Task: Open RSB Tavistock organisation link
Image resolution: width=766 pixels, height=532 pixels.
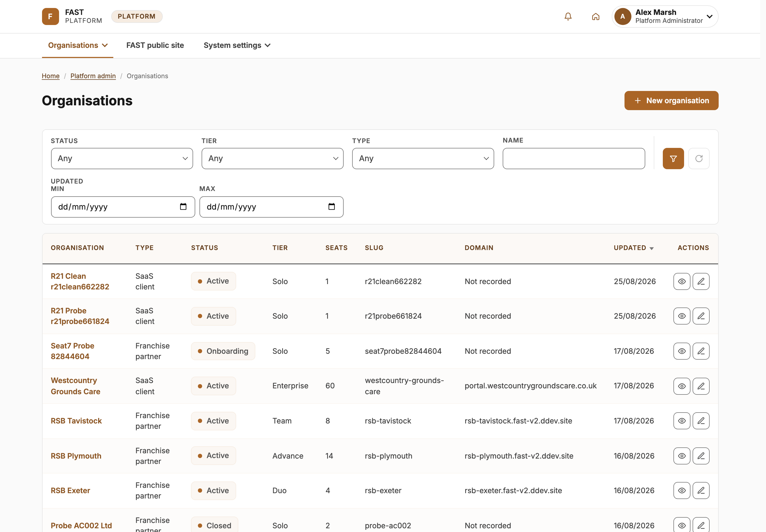Action: click(x=76, y=421)
